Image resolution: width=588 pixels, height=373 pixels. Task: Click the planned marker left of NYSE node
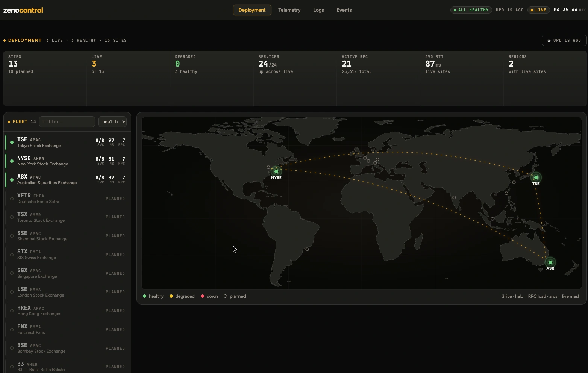268,167
